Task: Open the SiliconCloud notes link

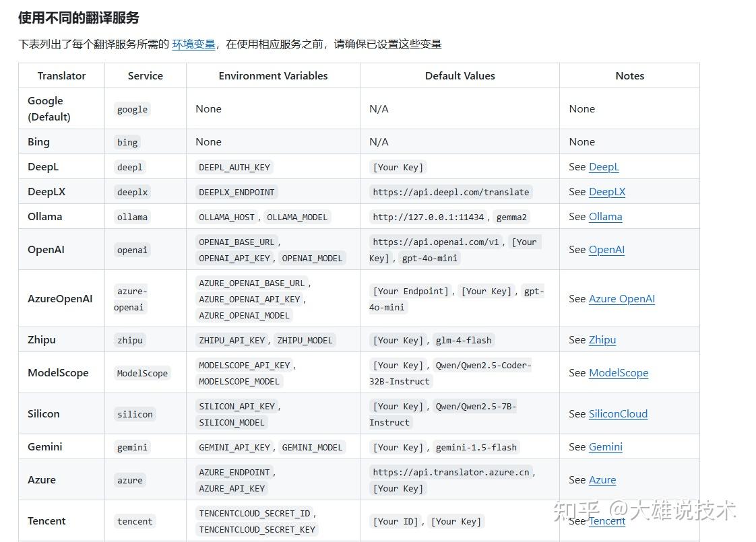Action: (x=618, y=414)
